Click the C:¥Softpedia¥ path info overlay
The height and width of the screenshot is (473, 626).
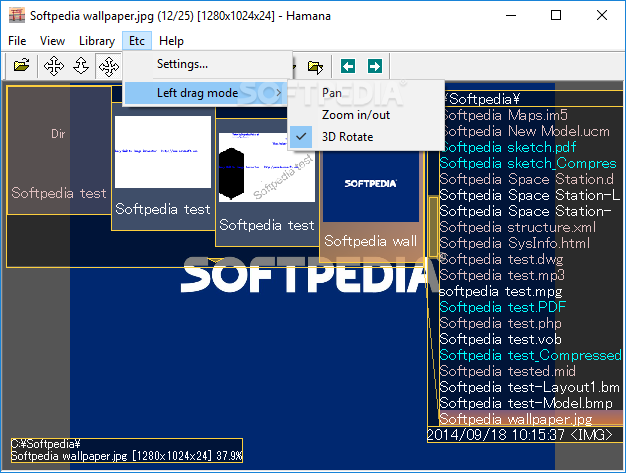(127, 450)
